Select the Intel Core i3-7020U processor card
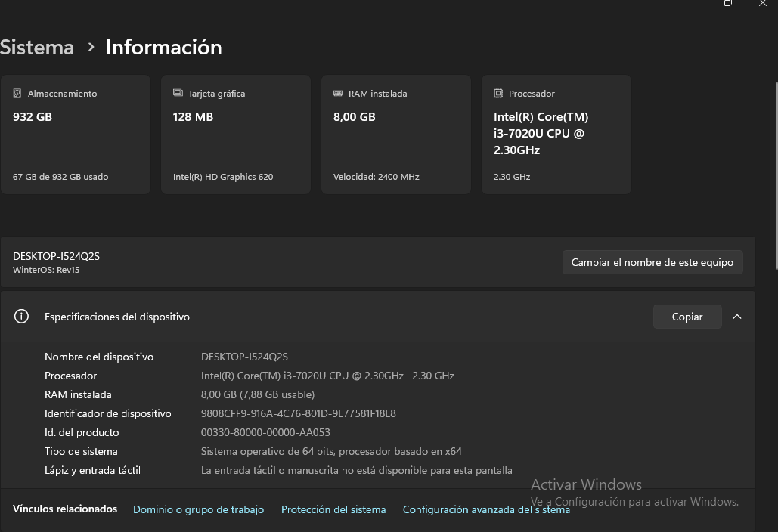Screen dimensions: 778x532 point(556,135)
